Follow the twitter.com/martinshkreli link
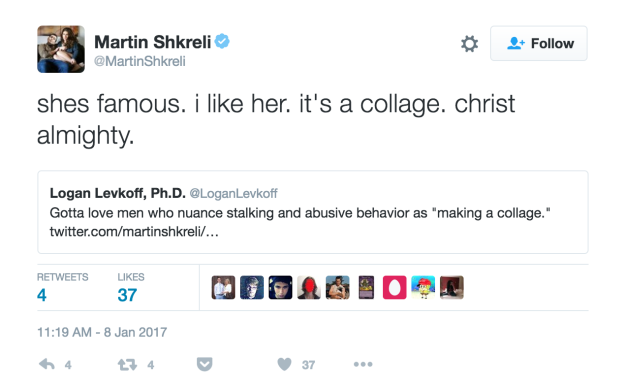The width and height of the screenshot is (625, 381). (134, 231)
